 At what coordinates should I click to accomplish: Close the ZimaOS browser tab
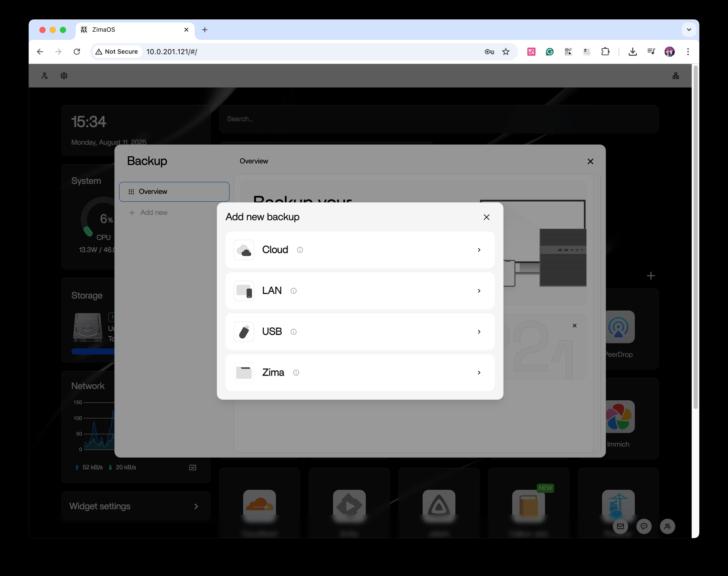pyautogui.click(x=186, y=30)
